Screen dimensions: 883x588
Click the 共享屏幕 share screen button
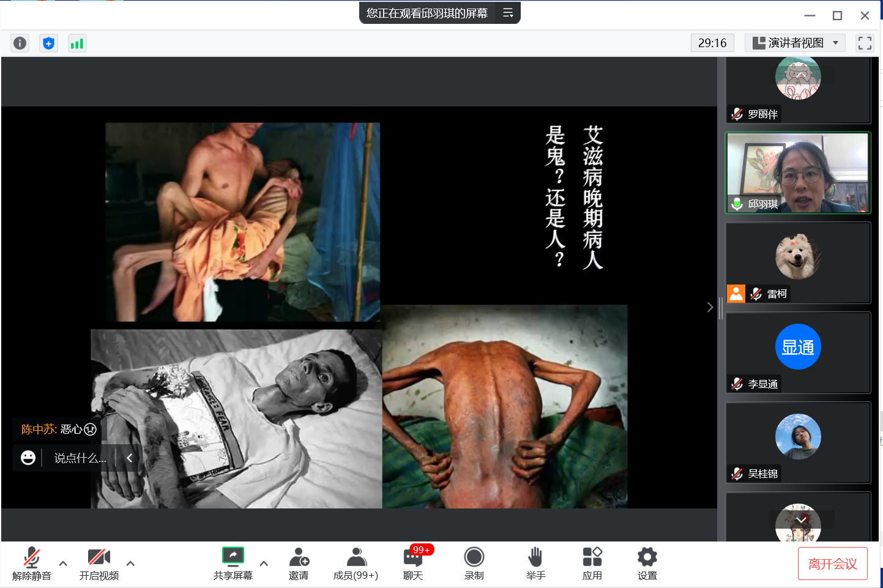coord(233,564)
